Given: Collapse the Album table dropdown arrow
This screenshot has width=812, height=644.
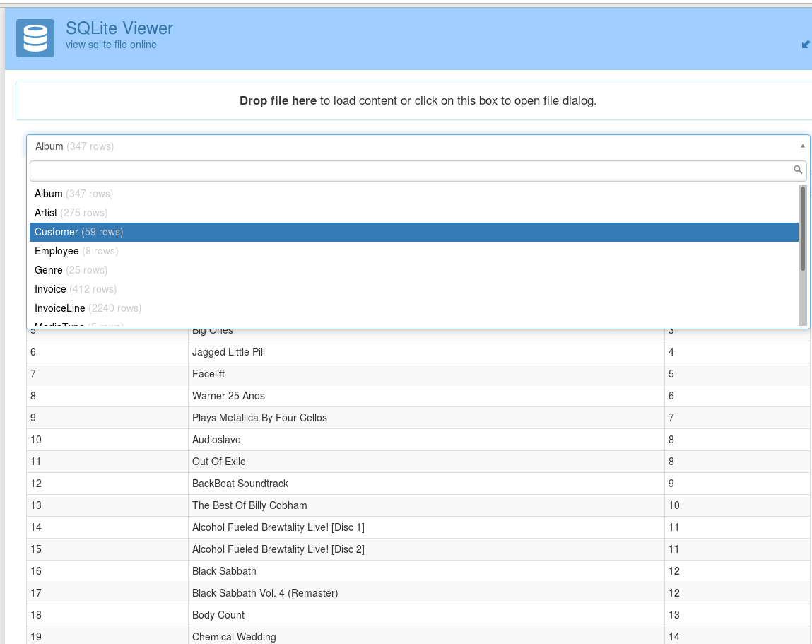Looking at the screenshot, I should click(x=802, y=146).
